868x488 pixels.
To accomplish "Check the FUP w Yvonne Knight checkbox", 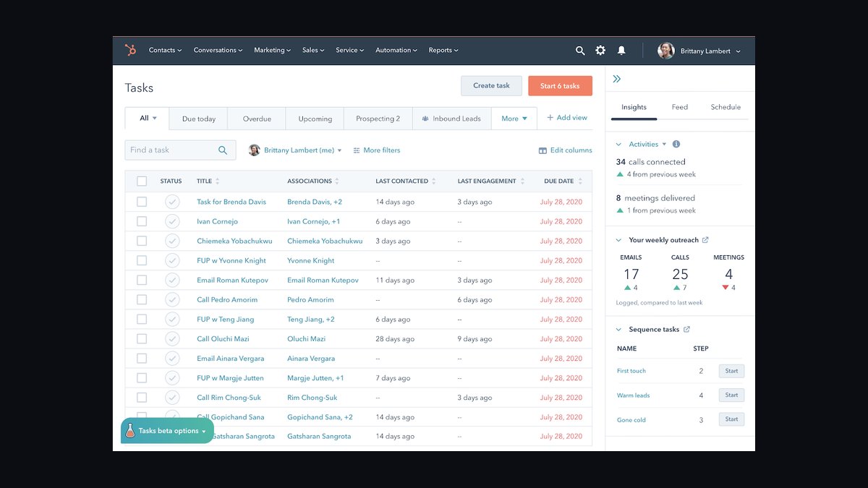I will click(x=142, y=260).
